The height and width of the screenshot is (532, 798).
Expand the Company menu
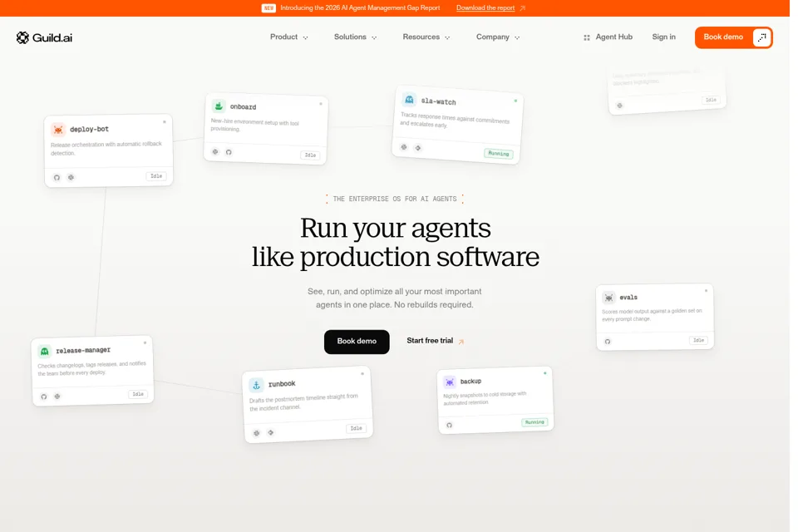click(x=498, y=37)
